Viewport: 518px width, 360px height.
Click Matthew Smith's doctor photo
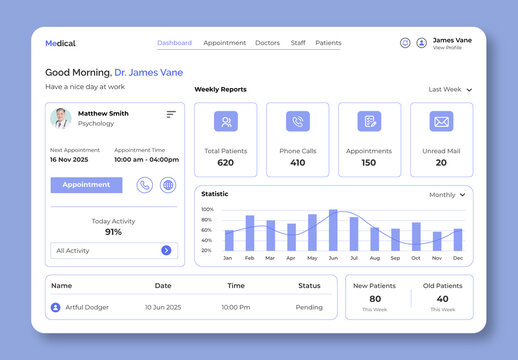pyautogui.click(x=61, y=118)
